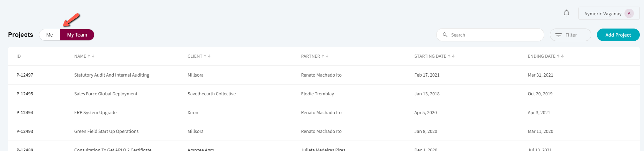Open Sales Force Global Deployment project
Viewport: 644px width, 151px height.
(x=106, y=94)
